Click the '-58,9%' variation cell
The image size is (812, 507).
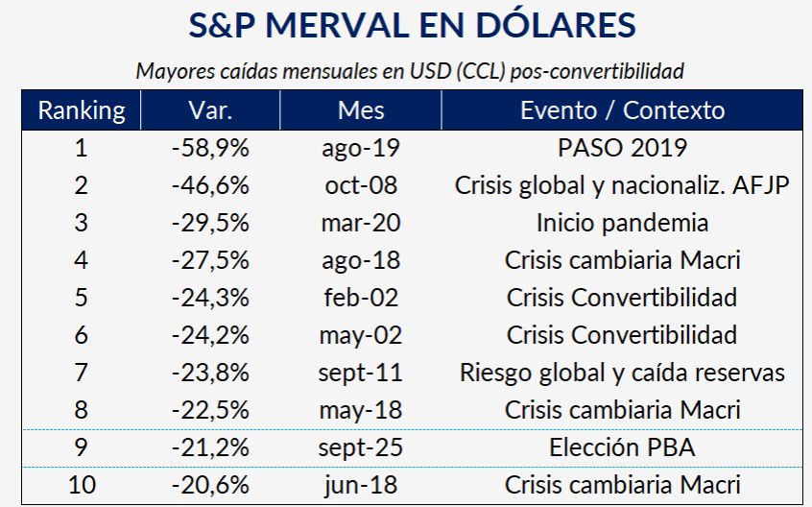pyautogui.click(x=211, y=149)
